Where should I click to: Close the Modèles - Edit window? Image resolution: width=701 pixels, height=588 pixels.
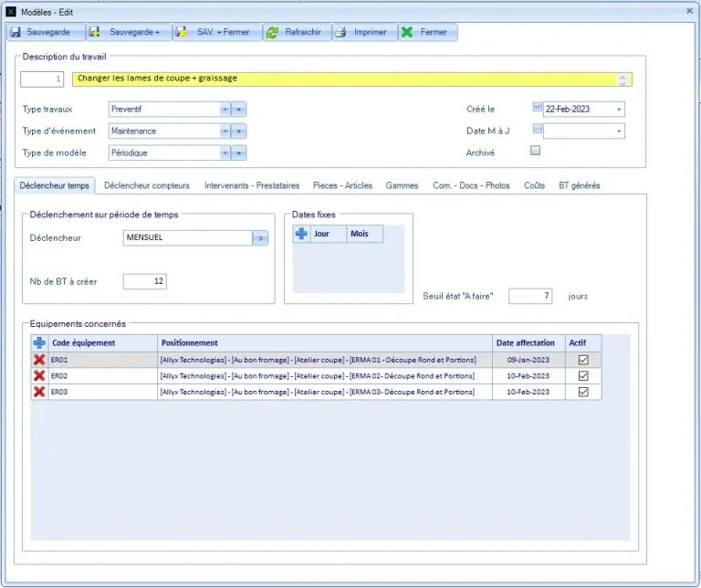[689, 11]
